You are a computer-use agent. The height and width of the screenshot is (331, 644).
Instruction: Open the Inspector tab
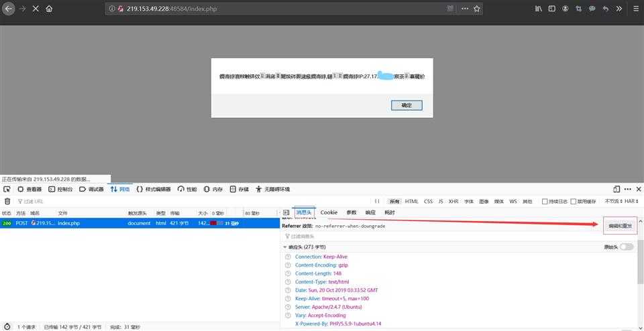(x=30, y=189)
